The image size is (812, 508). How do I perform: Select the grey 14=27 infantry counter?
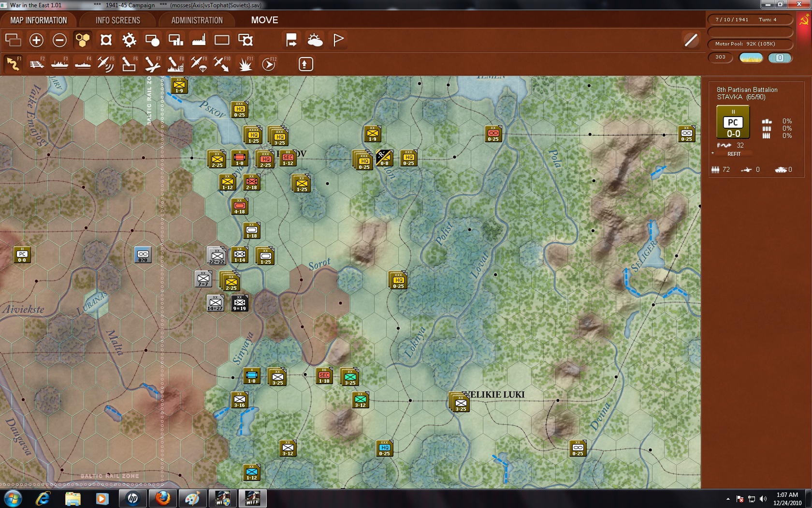tap(215, 303)
